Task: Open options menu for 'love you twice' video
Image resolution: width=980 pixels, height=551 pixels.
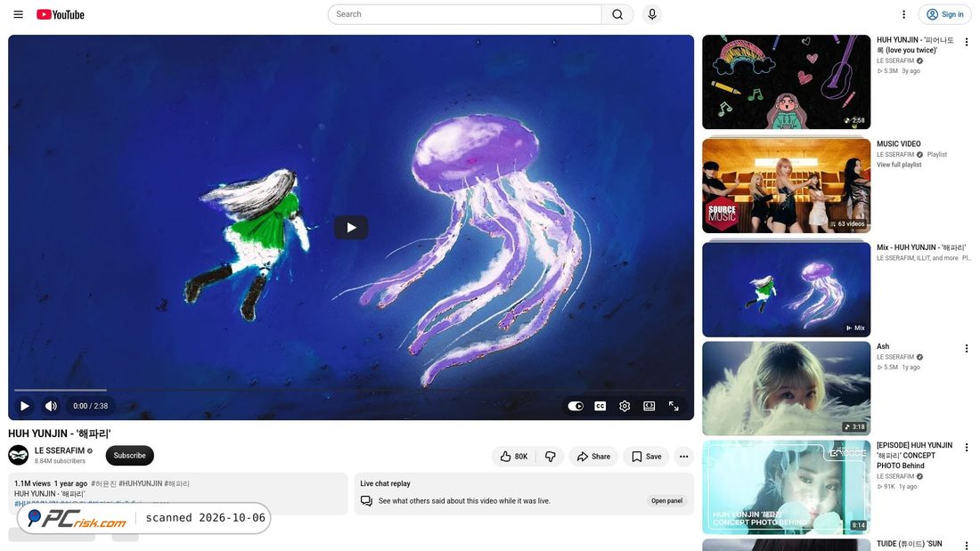Action: pos(967,42)
